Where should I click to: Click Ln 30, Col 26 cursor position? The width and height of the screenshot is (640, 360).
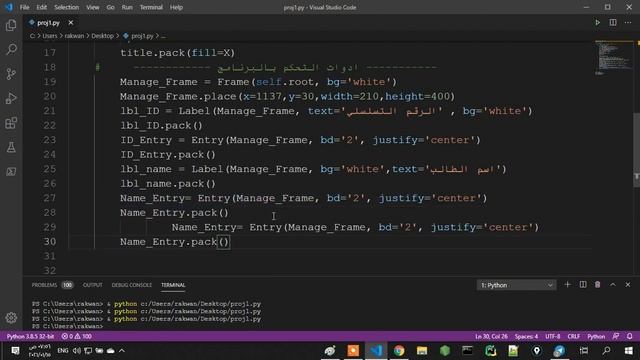point(491,336)
